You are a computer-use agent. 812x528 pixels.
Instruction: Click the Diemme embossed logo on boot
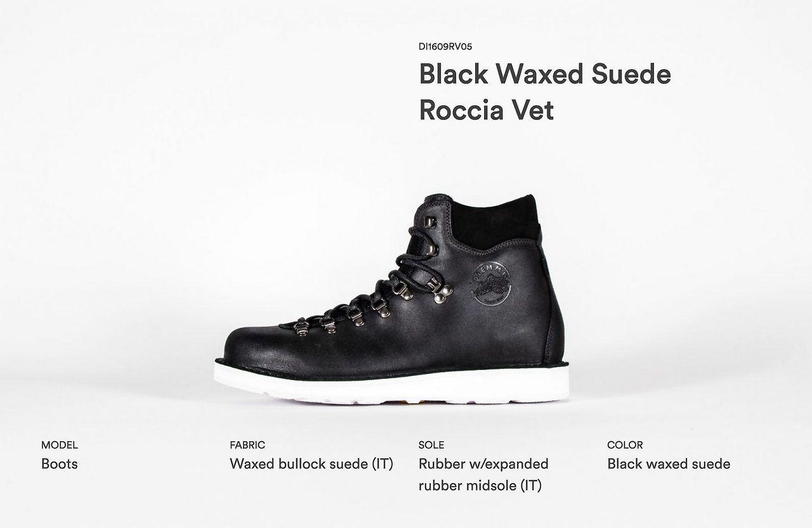click(492, 283)
